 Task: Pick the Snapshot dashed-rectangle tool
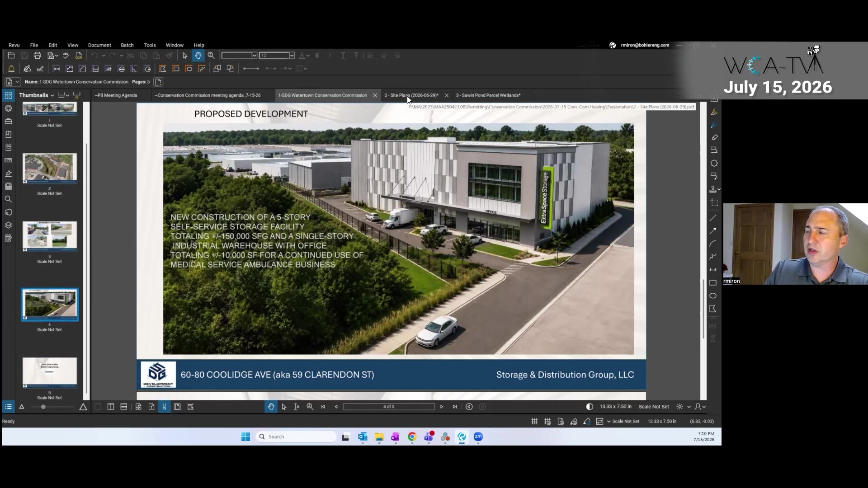click(x=714, y=203)
